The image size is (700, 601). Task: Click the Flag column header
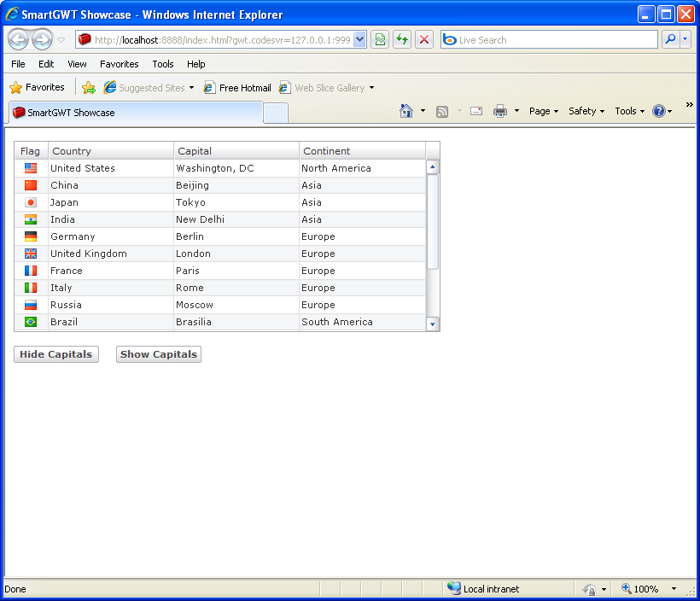point(31,151)
